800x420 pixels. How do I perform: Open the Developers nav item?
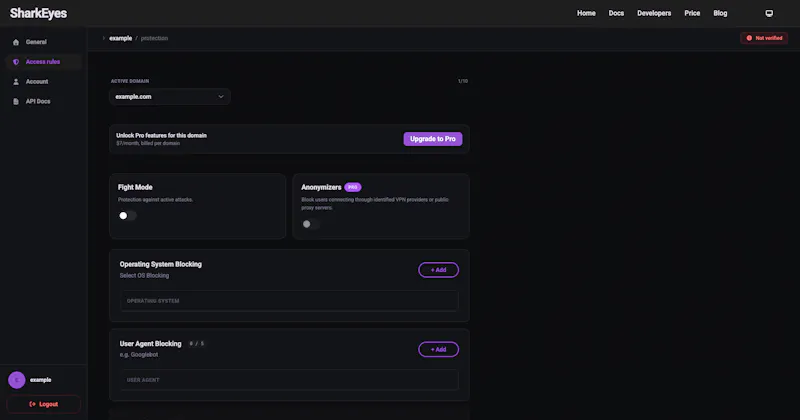[654, 13]
